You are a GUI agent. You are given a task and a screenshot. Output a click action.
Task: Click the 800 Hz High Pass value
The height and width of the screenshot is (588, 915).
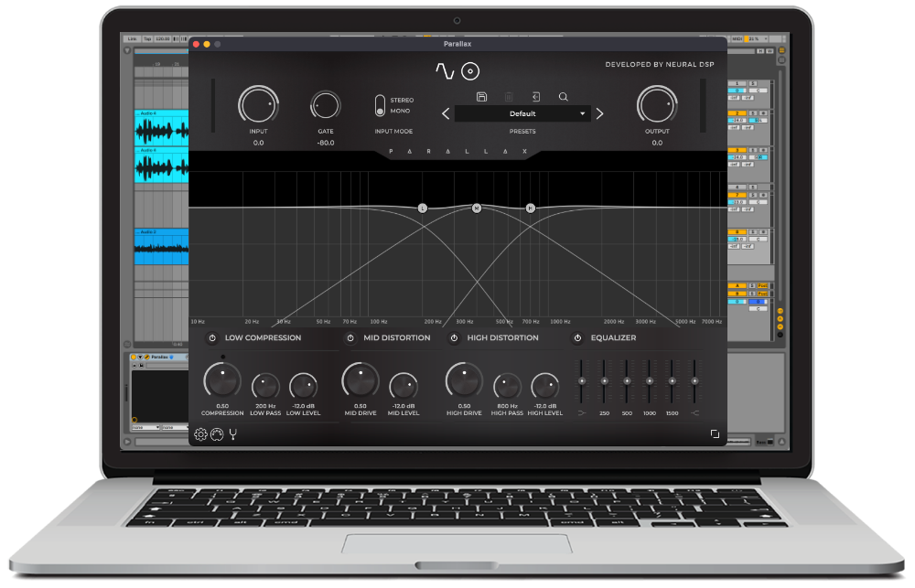(x=507, y=406)
